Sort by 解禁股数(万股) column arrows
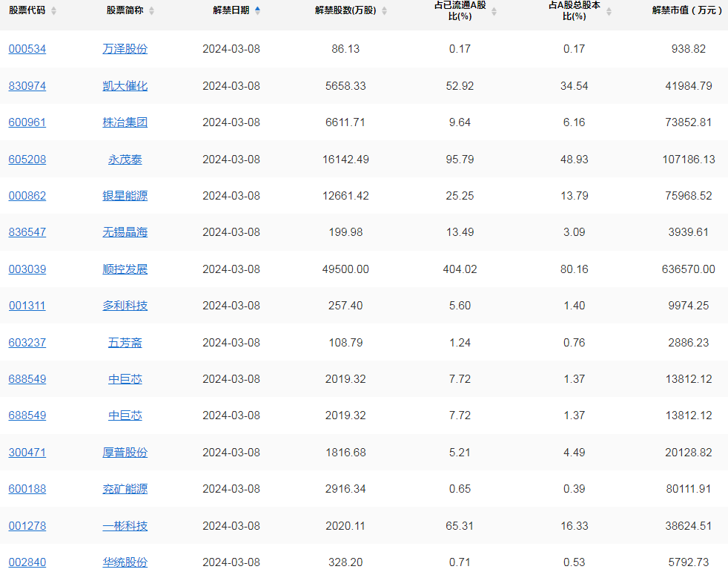The height and width of the screenshot is (575, 728). (x=385, y=10)
